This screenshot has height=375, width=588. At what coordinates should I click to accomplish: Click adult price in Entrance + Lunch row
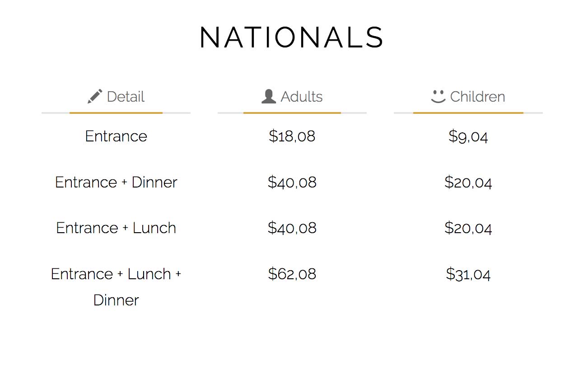pyautogui.click(x=292, y=228)
